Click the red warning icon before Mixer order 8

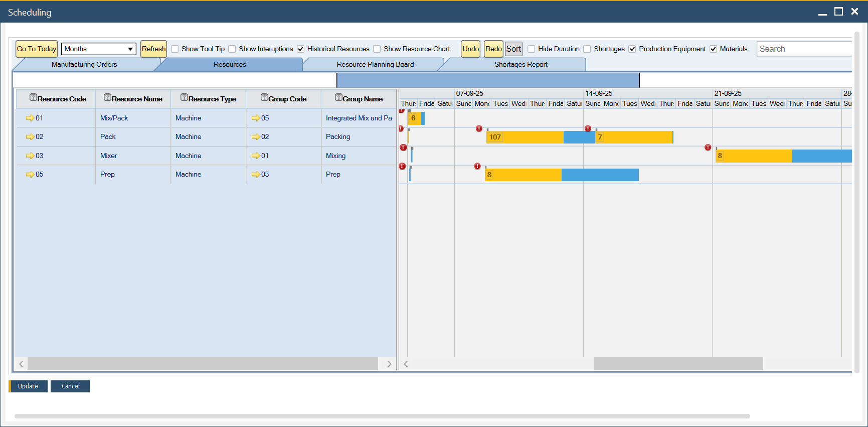(708, 148)
